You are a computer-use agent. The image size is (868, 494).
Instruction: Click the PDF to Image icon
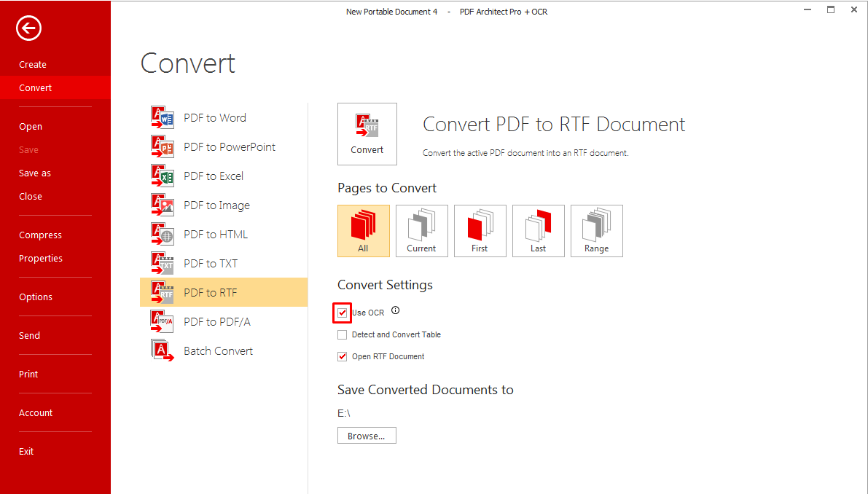pos(163,205)
